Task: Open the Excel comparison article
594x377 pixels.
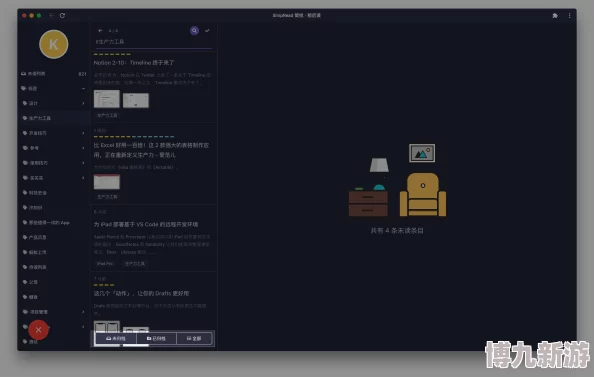Action: point(151,150)
